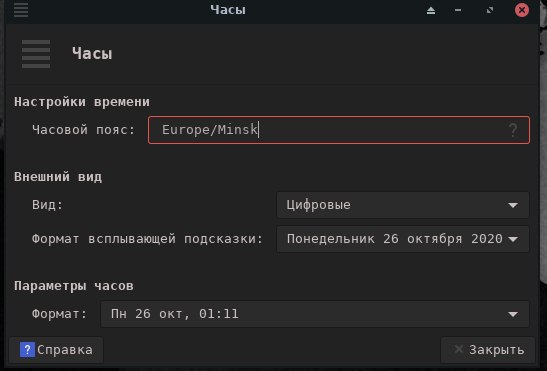
Task: Click the Вид: label
Action: pos(47,205)
